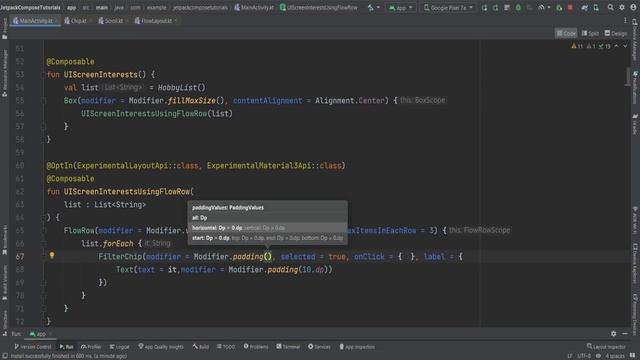This screenshot has width=640, height=360.
Task: Open the 'app' run configuration dropdown
Action: pyautogui.click(x=400, y=7)
